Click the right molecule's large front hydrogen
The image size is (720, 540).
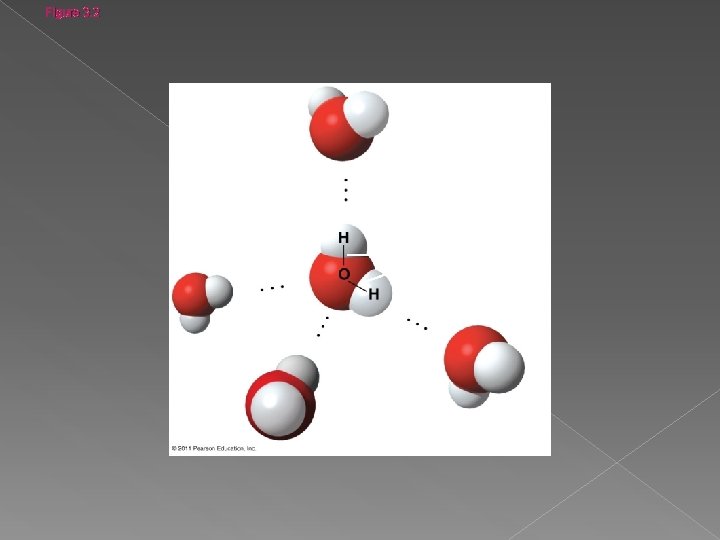pos(499,367)
